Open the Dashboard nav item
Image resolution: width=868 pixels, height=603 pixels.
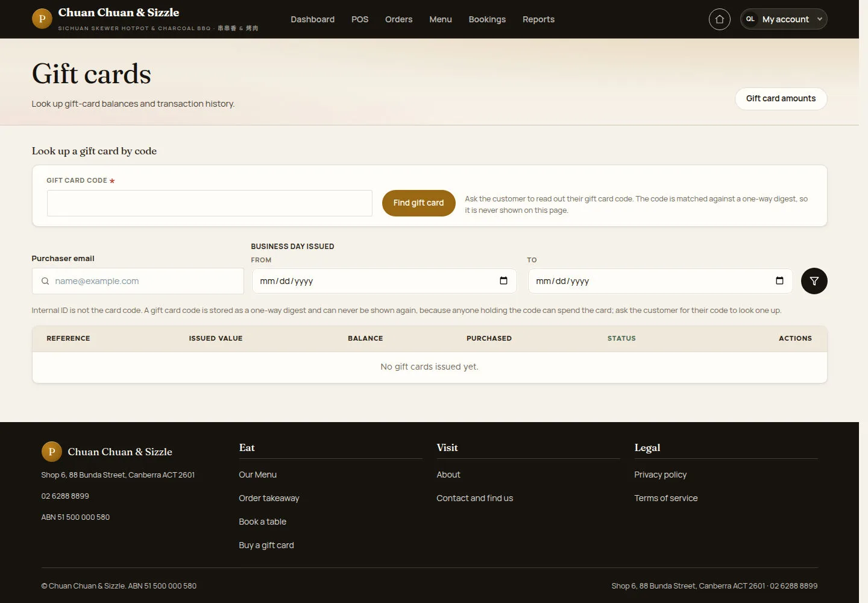312,19
